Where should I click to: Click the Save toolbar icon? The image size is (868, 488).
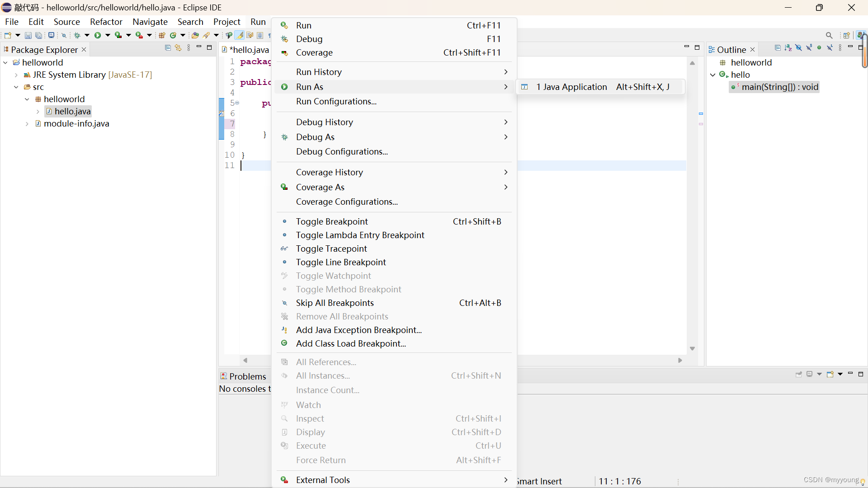coord(28,35)
